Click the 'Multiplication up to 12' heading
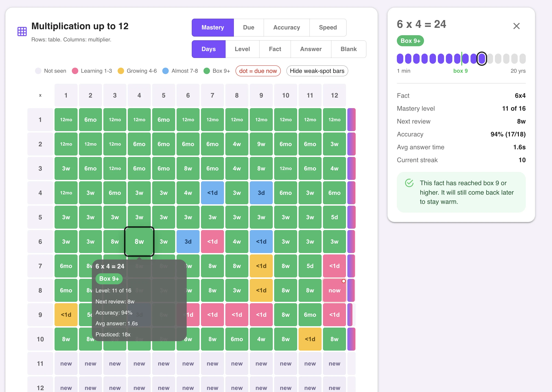 80,26
